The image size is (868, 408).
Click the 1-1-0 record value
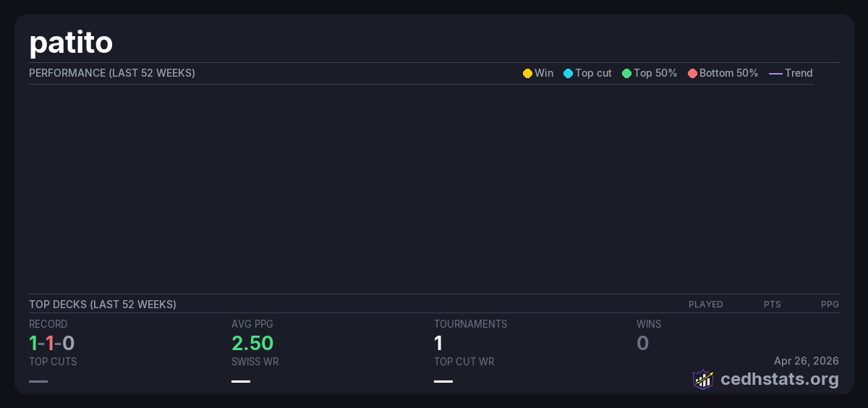pos(51,343)
